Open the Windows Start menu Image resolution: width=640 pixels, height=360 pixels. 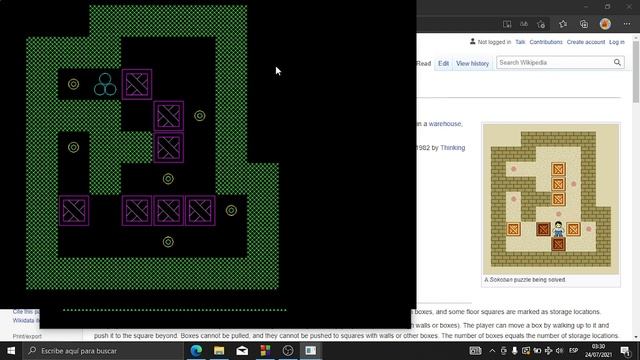point(11,351)
